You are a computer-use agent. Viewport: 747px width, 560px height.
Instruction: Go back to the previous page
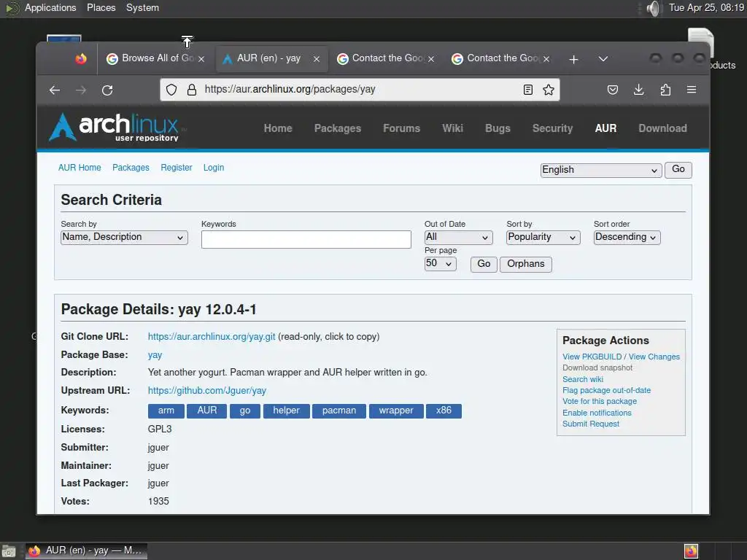pos(55,90)
